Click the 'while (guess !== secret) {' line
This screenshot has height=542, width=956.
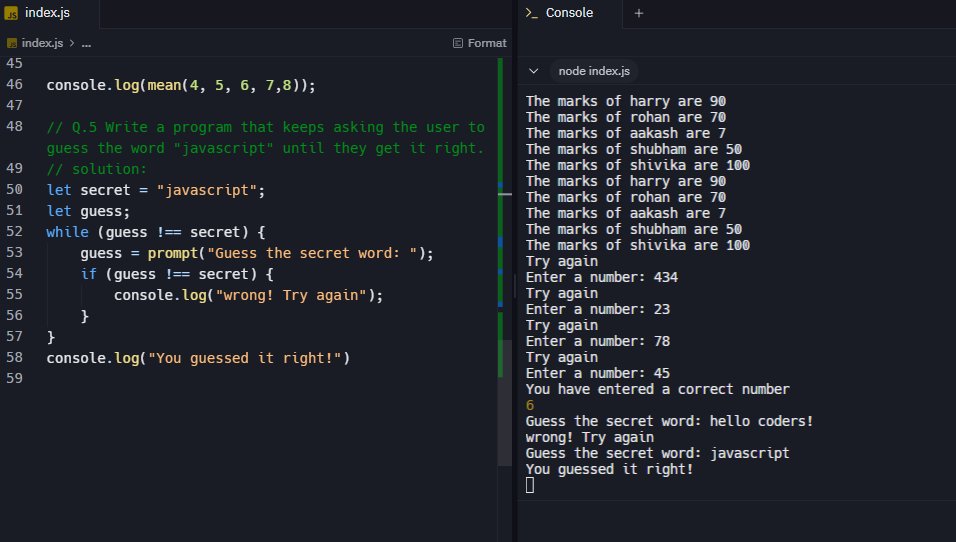(156, 232)
